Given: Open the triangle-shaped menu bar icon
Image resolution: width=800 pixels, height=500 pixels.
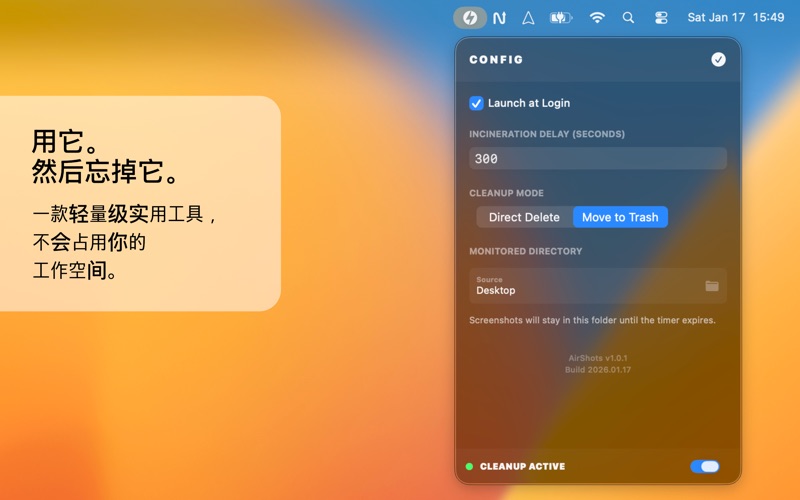Looking at the screenshot, I should point(528,18).
